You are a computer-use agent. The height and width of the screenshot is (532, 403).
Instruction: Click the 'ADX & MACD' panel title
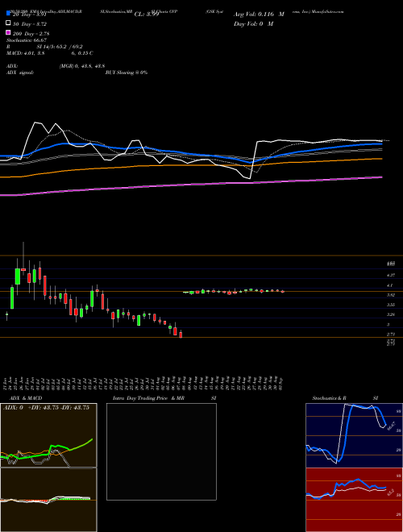pyautogui.click(x=26, y=398)
